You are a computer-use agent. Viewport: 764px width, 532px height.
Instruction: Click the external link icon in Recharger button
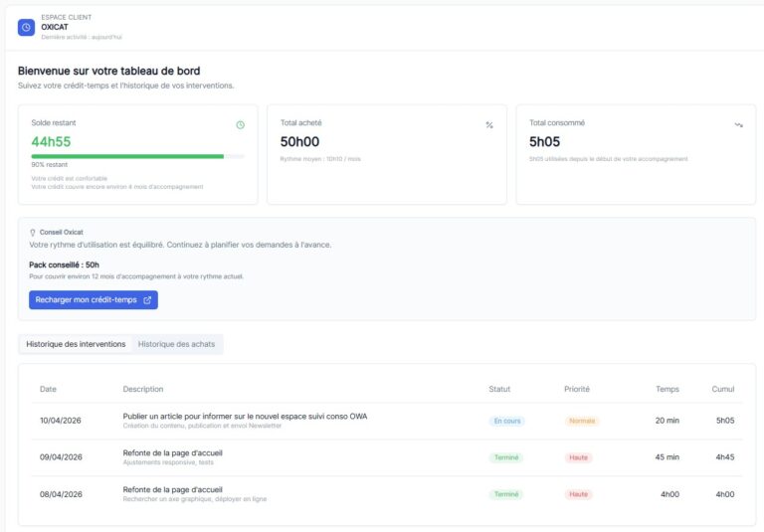tap(147, 299)
